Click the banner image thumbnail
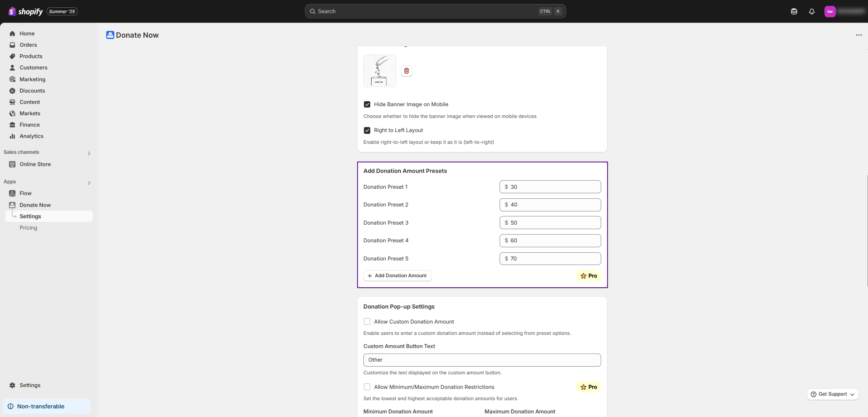The image size is (868, 417). pos(380,71)
